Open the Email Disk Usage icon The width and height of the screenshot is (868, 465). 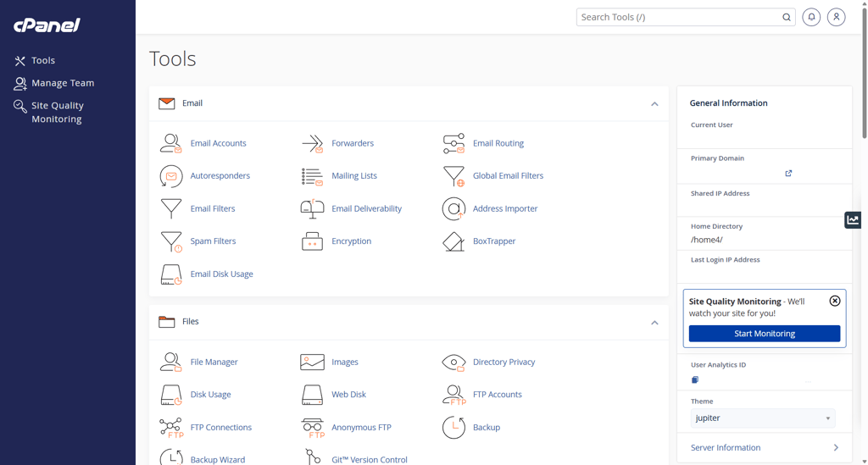(171, 274)
